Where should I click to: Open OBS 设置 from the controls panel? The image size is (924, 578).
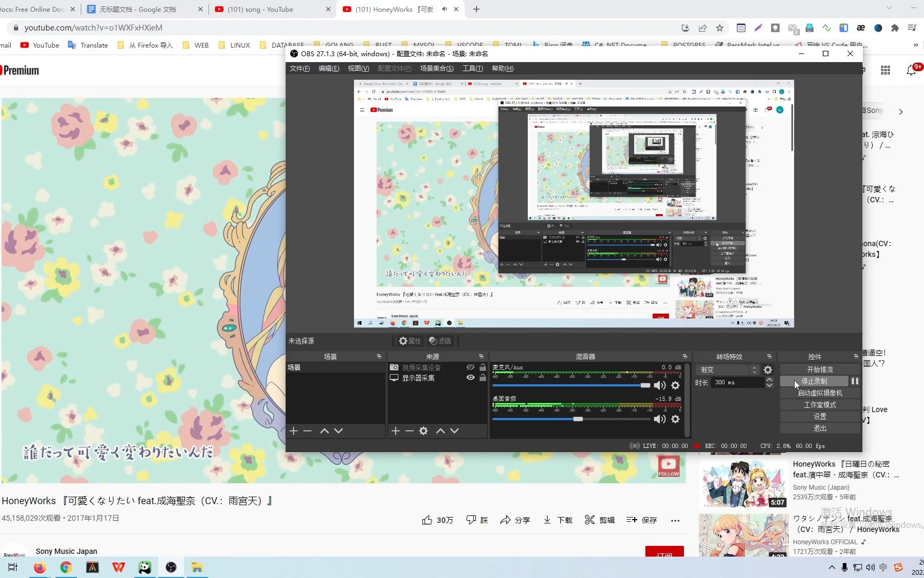(x=820, y=416)
